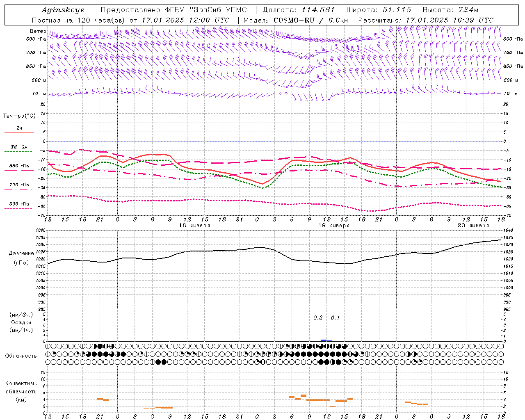Select the 'Высота: 724м' elevation text
Viewport: 525px width, 420px height.
click(x=450, y=10)
